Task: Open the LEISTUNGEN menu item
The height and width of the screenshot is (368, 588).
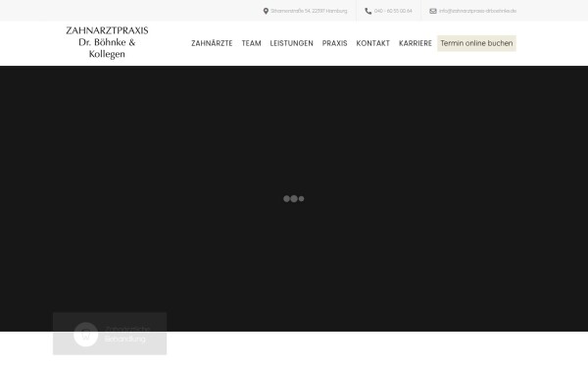Action: click(291, 43)
